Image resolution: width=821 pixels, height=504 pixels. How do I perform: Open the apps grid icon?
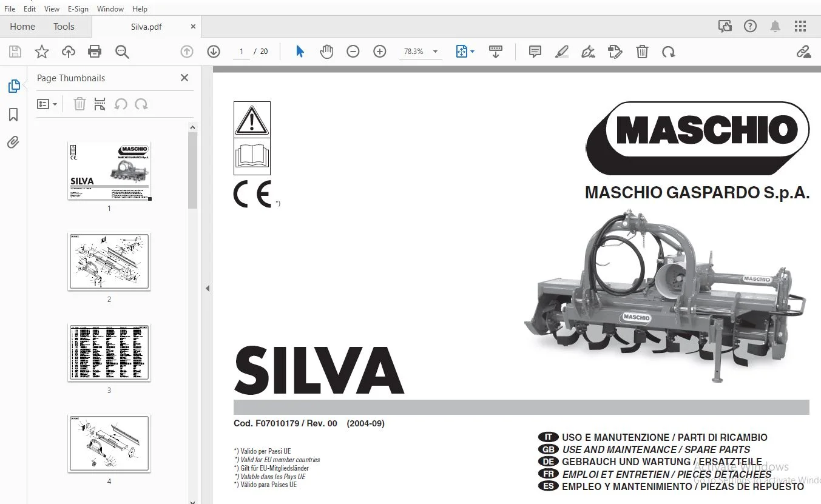[800, 26]
